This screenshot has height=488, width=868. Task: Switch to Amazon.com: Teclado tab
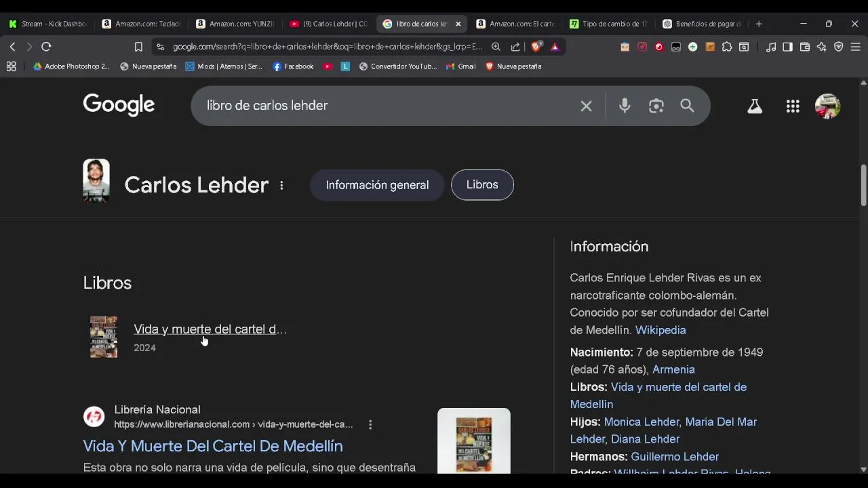tap(142, 24)
